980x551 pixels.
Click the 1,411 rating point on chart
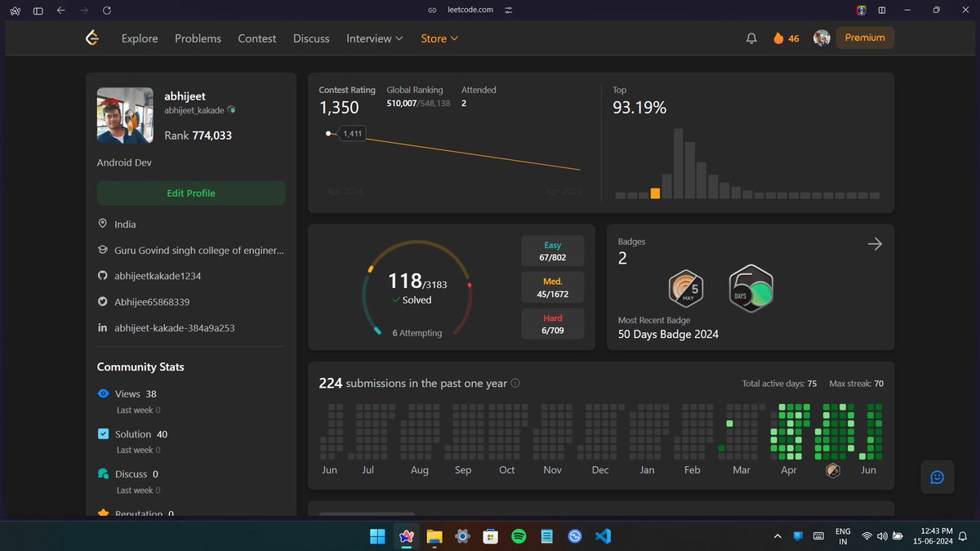(x=328, y=133)
